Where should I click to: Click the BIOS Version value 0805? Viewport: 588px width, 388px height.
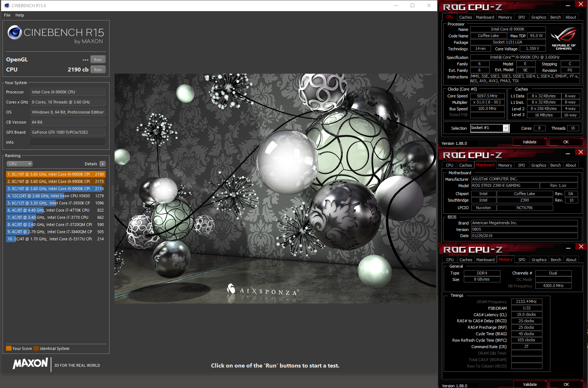524,229
